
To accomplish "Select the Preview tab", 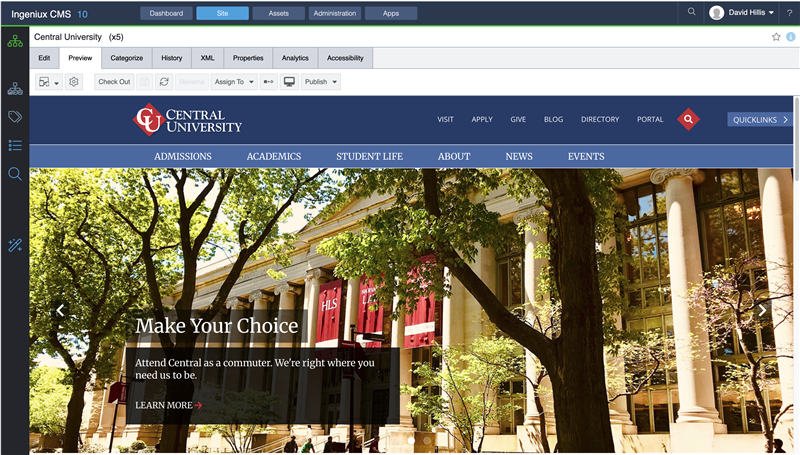I will click(x=81, y=58).
